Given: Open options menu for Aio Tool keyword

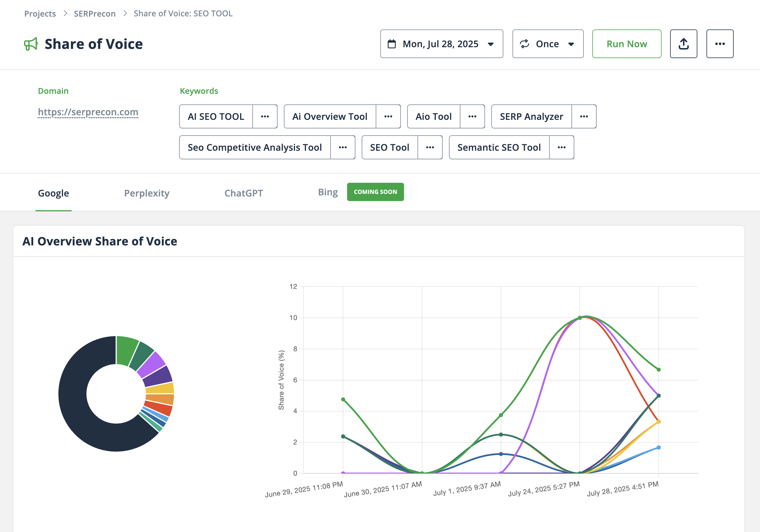Looking at the screenshot, I should click(472, 116).
